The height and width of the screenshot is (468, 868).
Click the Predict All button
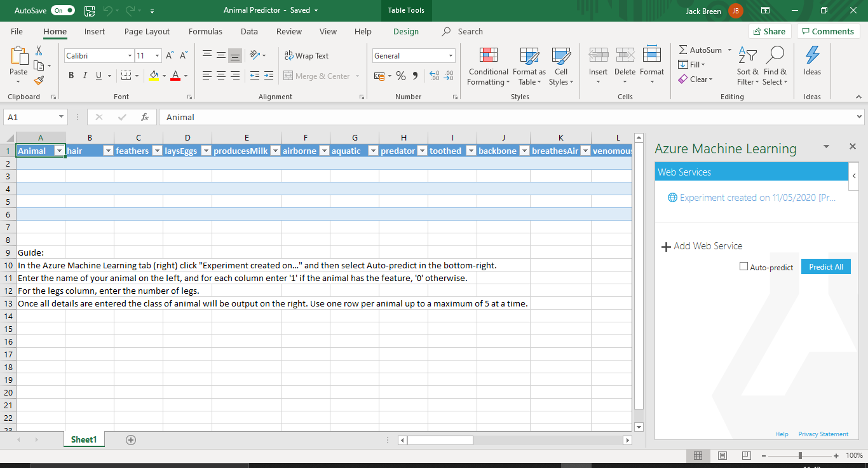(x=825, y=266)
